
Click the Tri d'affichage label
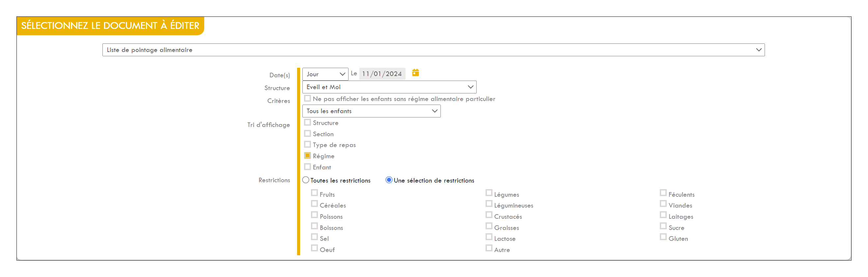click(x=268, y=125)
